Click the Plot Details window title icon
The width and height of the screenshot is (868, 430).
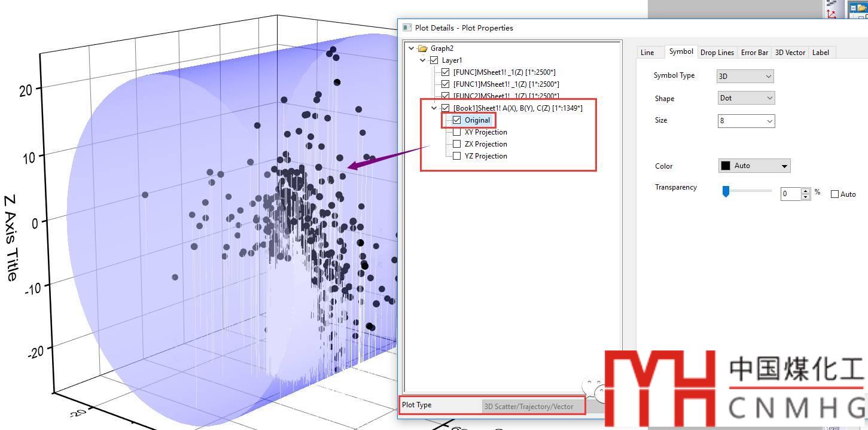[x=407, y=28]
